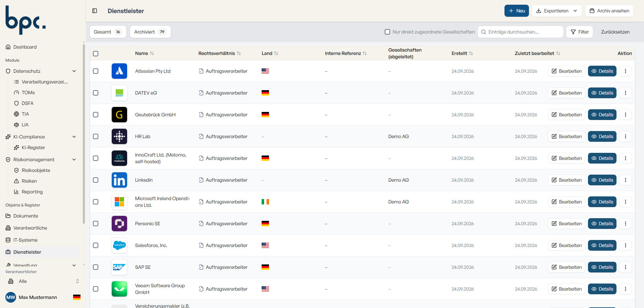Viewport: 644px width, 308px height.
Task: Focus the Einträge durchsuchen search field
Action: (521, 32)
